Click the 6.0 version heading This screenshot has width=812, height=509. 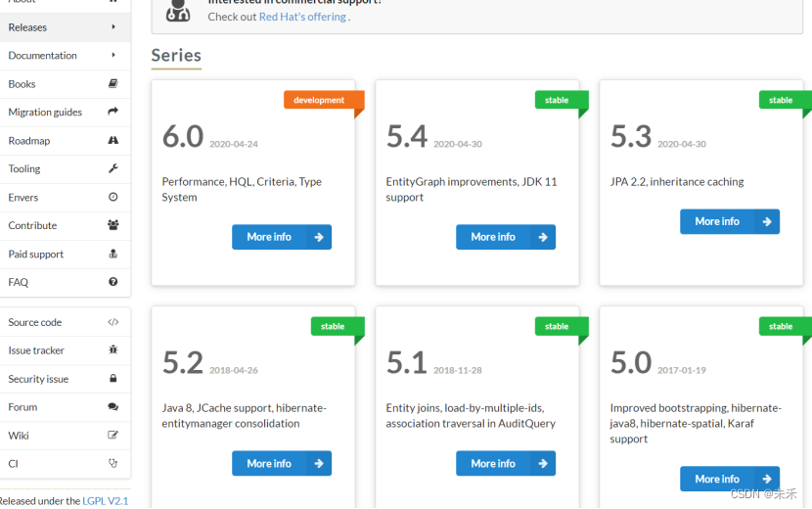click(x=183, y=136)
